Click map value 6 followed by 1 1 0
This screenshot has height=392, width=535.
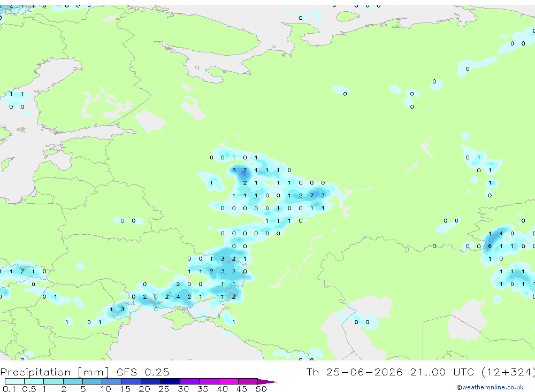[x=490, y=246]
